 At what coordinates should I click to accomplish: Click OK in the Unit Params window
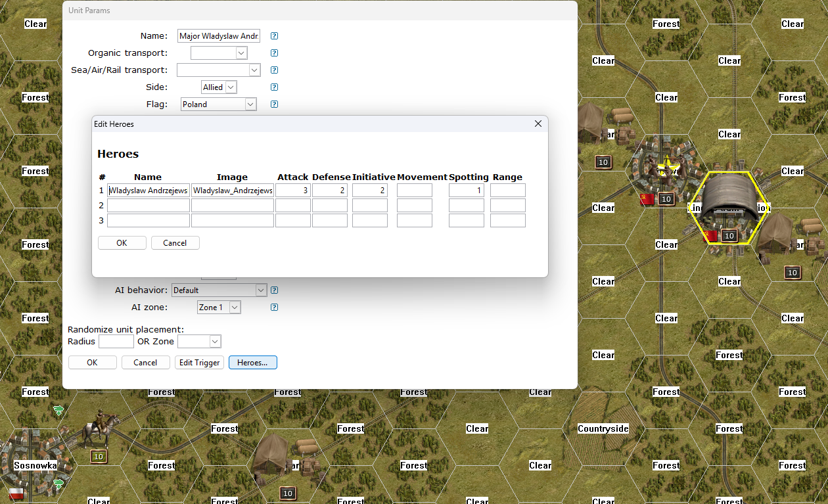[93, 363]
